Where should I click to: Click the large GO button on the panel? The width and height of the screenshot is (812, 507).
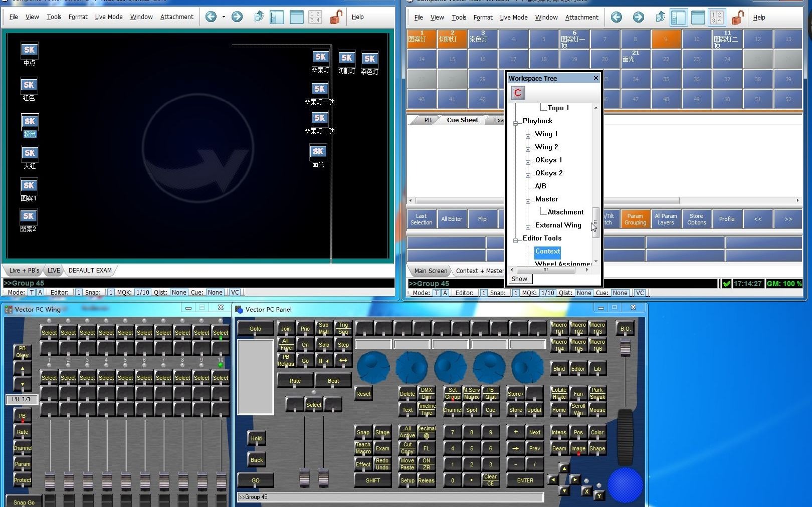click(x=256, y=480)
